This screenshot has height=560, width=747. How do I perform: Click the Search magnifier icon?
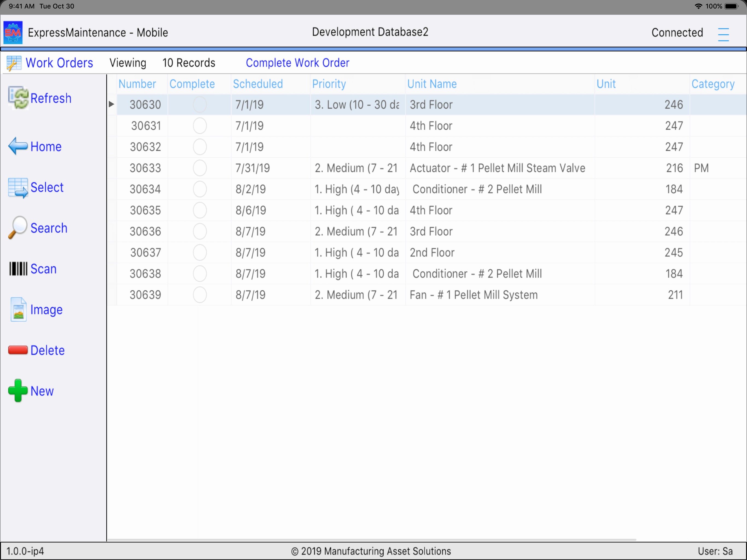18,228
